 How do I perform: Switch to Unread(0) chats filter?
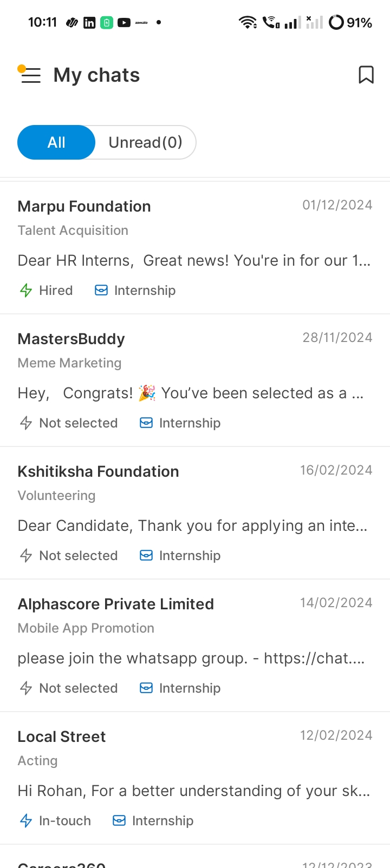coord(145,142)
